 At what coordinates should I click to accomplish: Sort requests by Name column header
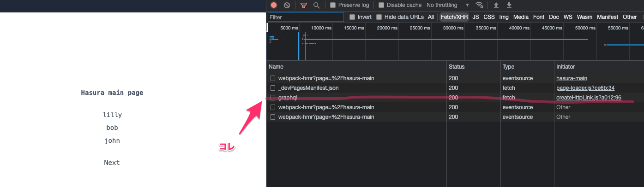coord(356,67)
